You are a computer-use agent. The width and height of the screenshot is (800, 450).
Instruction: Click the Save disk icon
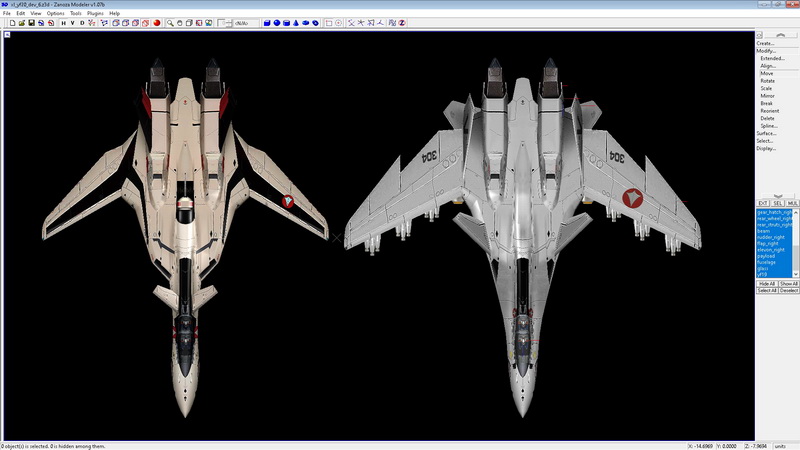pyautogui.click(x=31, y=23)
